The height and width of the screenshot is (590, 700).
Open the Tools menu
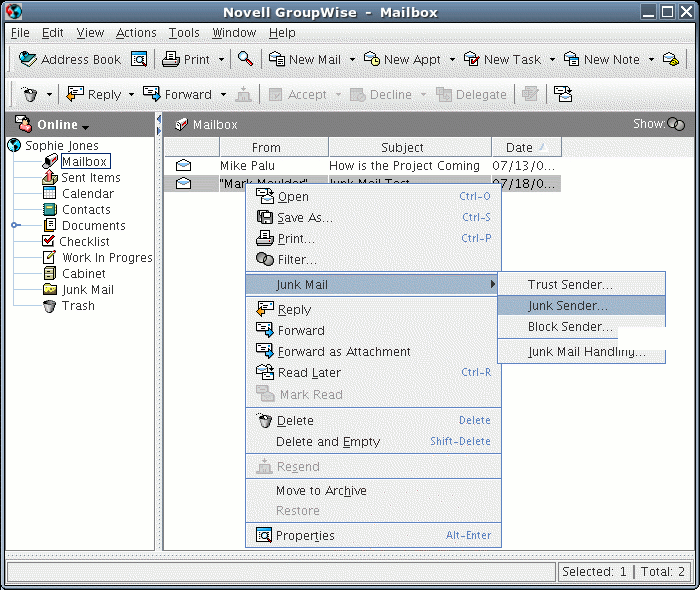pos(184,33)
